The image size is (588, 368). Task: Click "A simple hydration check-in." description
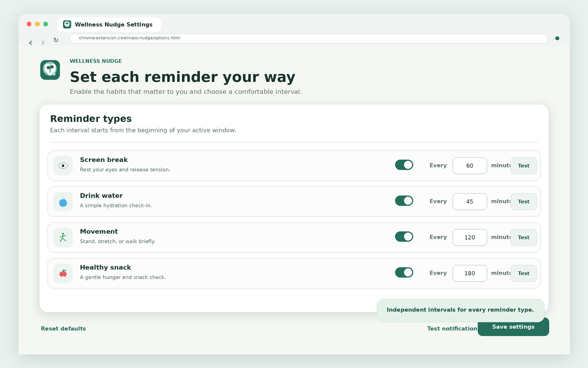coord(116,206)
